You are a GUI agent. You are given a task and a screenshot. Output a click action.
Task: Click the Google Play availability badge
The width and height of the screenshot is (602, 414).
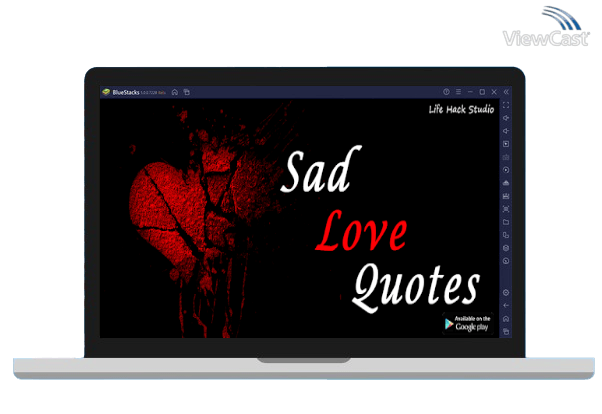pyautogui.click(x=468, y=324)
